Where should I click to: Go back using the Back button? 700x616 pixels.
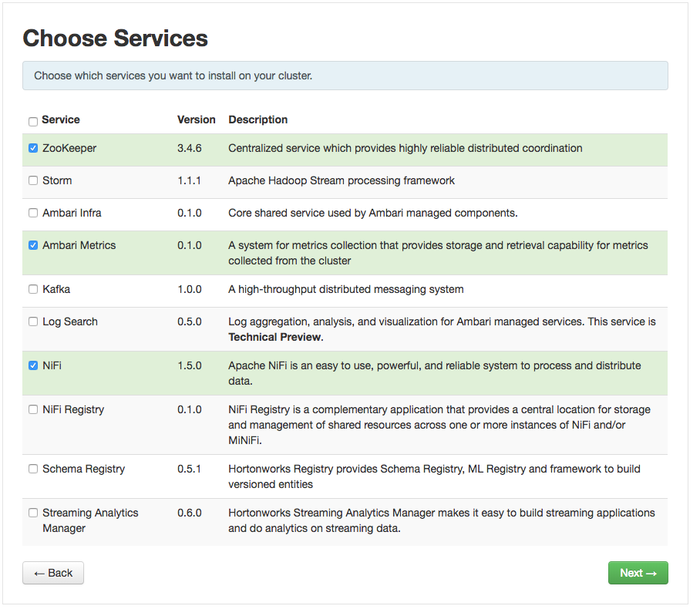[53, 573]
